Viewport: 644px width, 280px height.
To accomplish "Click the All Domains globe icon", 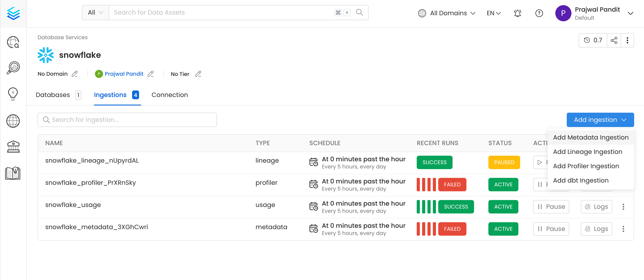I will click(422, 13).
